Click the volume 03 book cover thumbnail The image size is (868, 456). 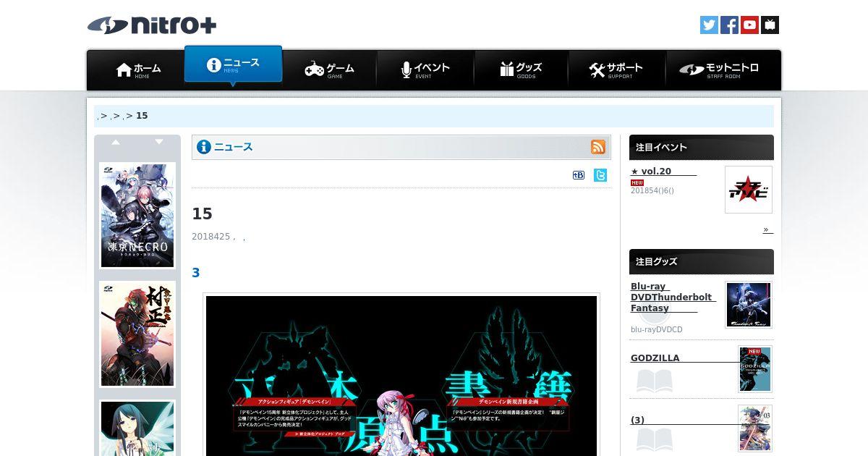755,428
